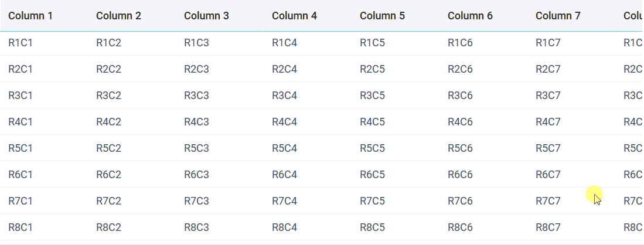The height and width of the screenshot is (245, 644).
Task: Select cell R5C6
Action: [x=460, y=148]
